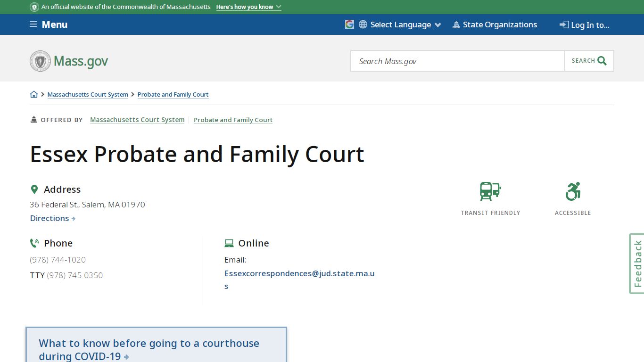The width and height of the screenshot is (644, 362).
Task: Click the Google translate icon
Action: coord(349,25)
